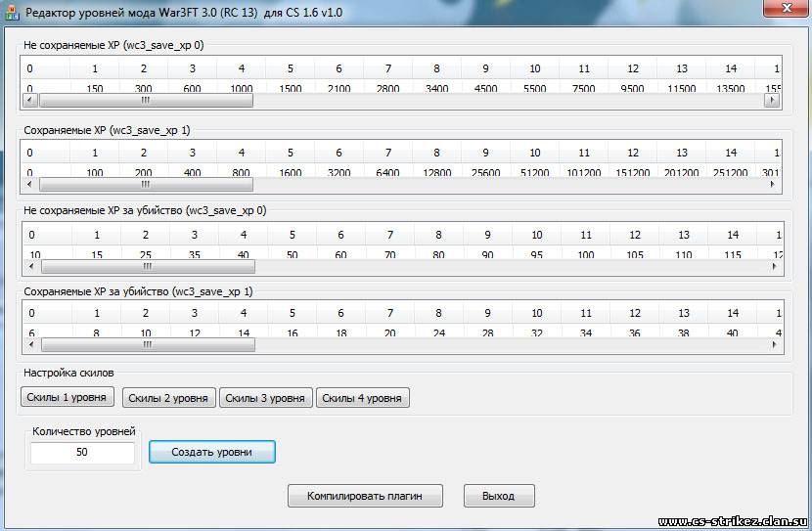Open the Скилы 3 уровня settings
Screen dimensions: 812x531
tap(265, 398)
